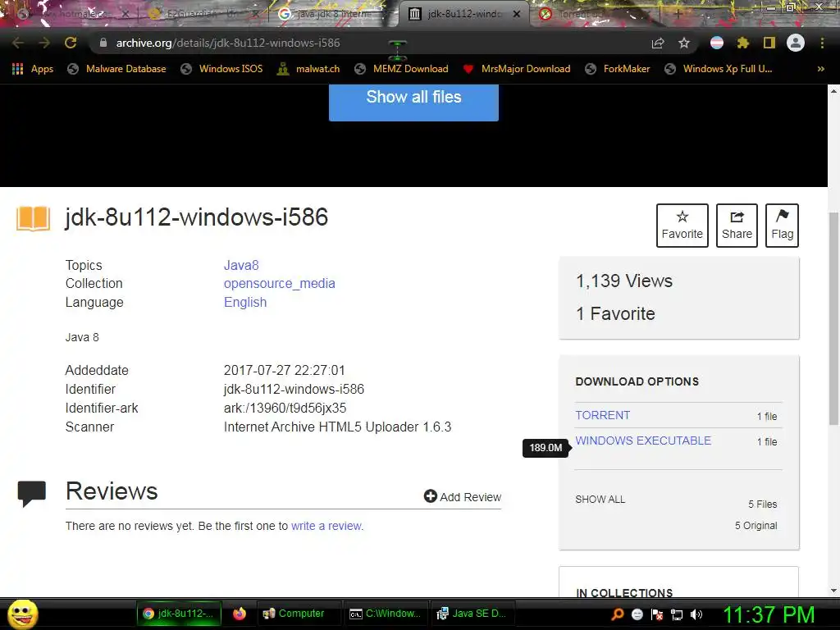View site info via the padlock icon
Image resolution: width=840 pixels, height=630 pixels.
click(x=103, y=43)
